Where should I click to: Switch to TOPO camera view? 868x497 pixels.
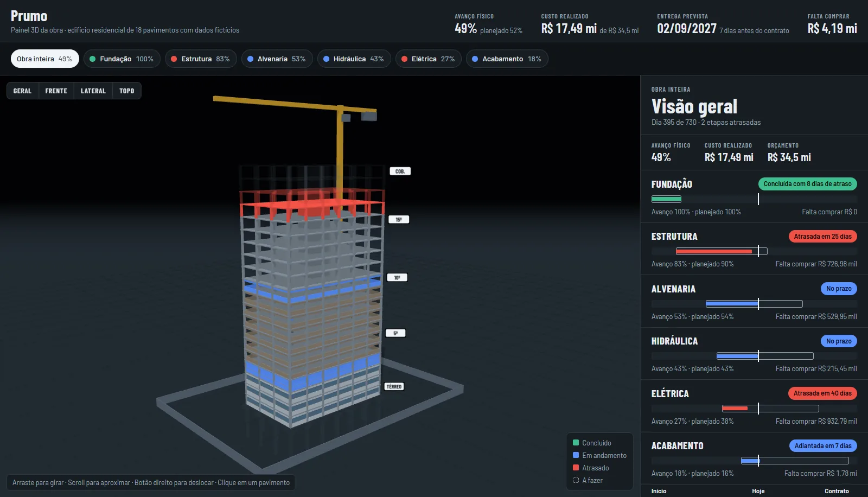pyautogui.click(x=127, y=91)
